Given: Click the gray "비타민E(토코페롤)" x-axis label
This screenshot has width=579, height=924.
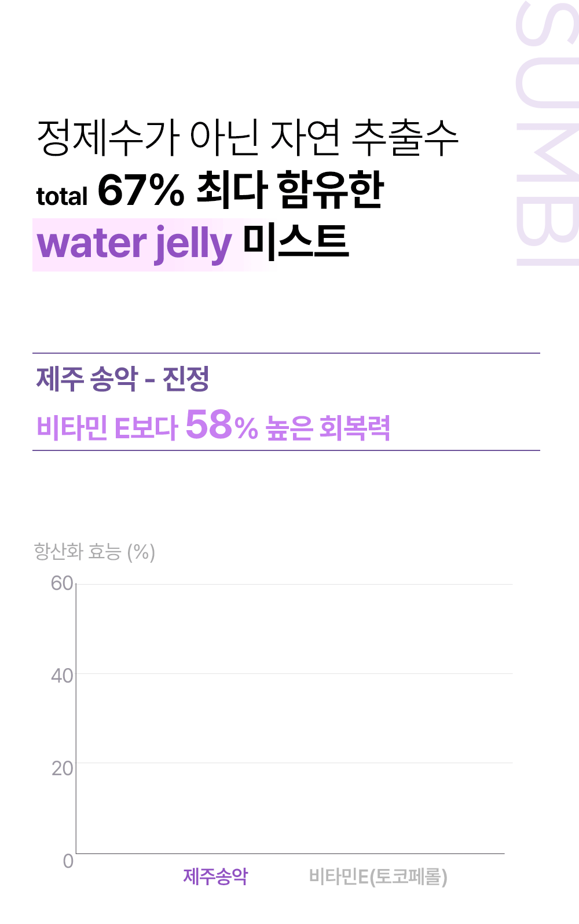Looking at the screenshot, I should pyautogui.click(x=378, y=877).
